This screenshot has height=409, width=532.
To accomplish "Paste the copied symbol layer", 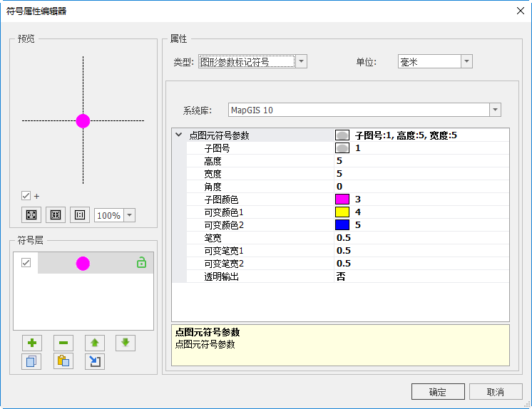I will pos(63,361).
